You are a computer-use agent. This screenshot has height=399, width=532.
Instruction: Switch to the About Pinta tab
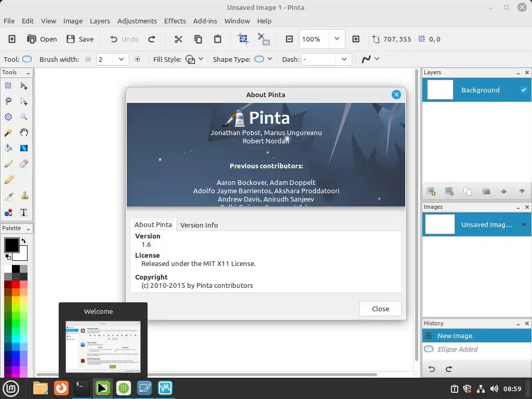[x=153, y=224]
